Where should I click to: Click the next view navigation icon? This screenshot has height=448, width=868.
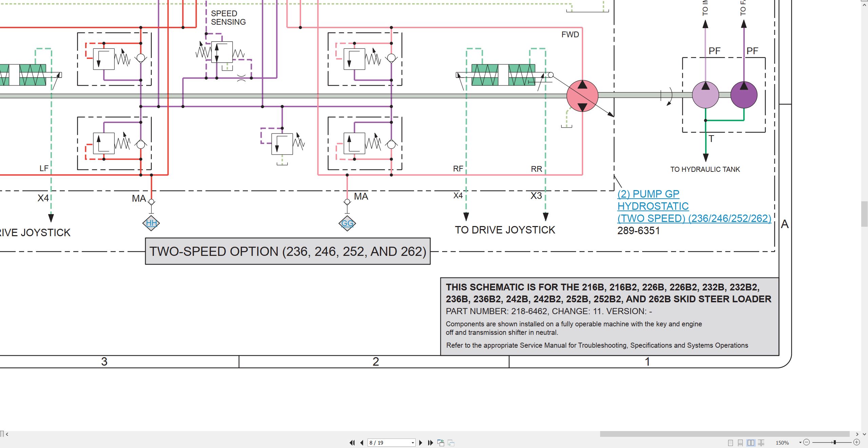tap(451, 443)
